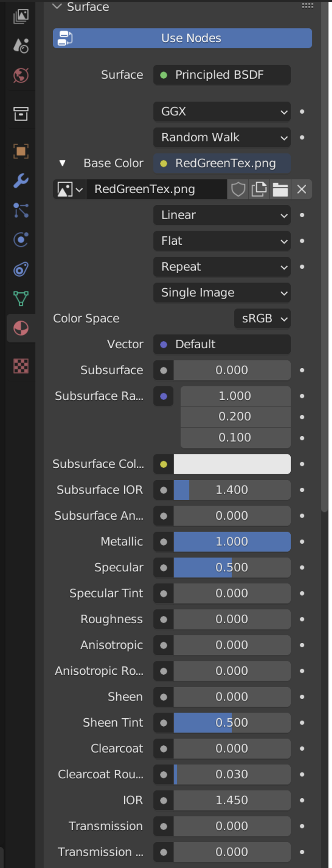Image resolution: width=332 pixels, height=868 pixels.
Task: Open image file with folder icon
Action: pyautogui.click(x=280, y=189)
